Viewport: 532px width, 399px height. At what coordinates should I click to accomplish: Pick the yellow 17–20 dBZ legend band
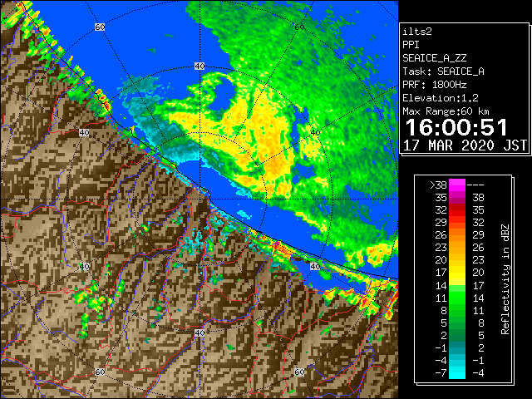[x=457, y=273]
